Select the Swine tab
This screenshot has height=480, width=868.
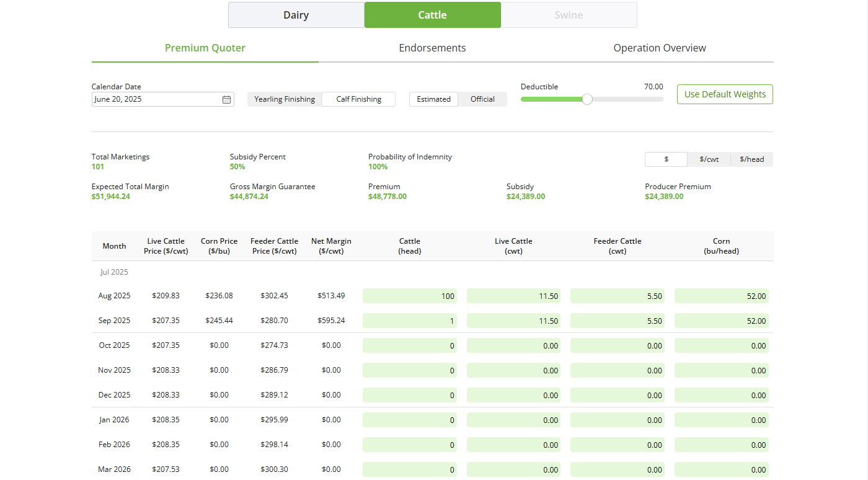(x=569, y=15)
